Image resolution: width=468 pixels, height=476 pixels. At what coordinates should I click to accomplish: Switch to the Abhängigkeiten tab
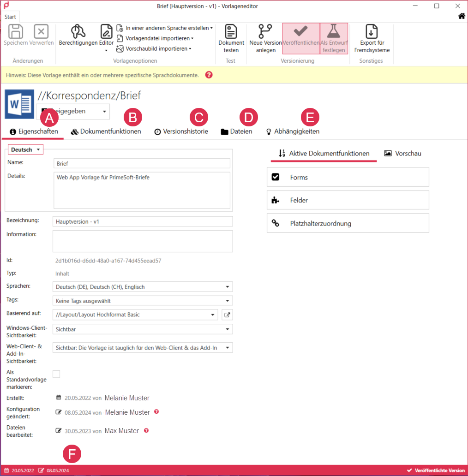coord(293,131)
